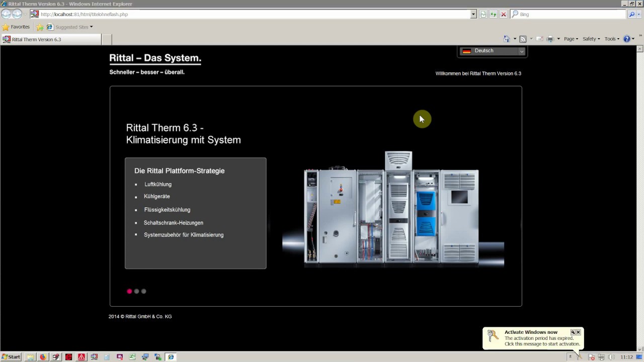Open the Safety menu
The height and width of the screenshot is (362, 644).
pyautogui.click(x=591, y=39)
